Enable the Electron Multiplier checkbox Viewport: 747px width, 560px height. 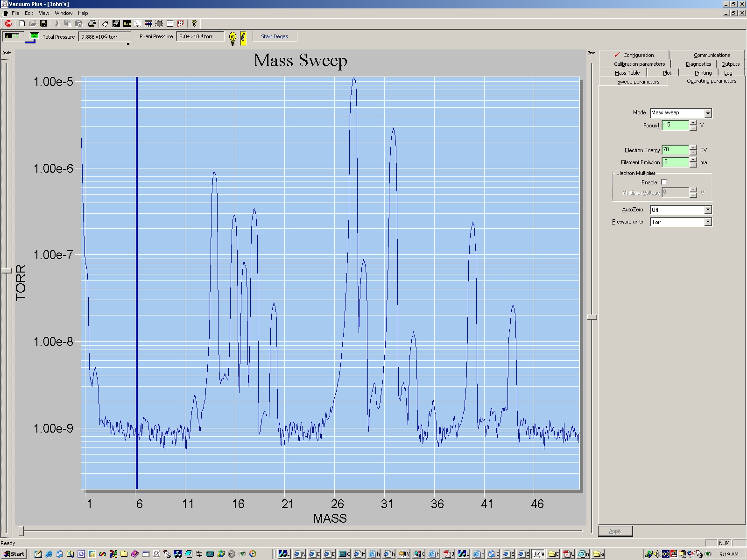pos(664,182)
